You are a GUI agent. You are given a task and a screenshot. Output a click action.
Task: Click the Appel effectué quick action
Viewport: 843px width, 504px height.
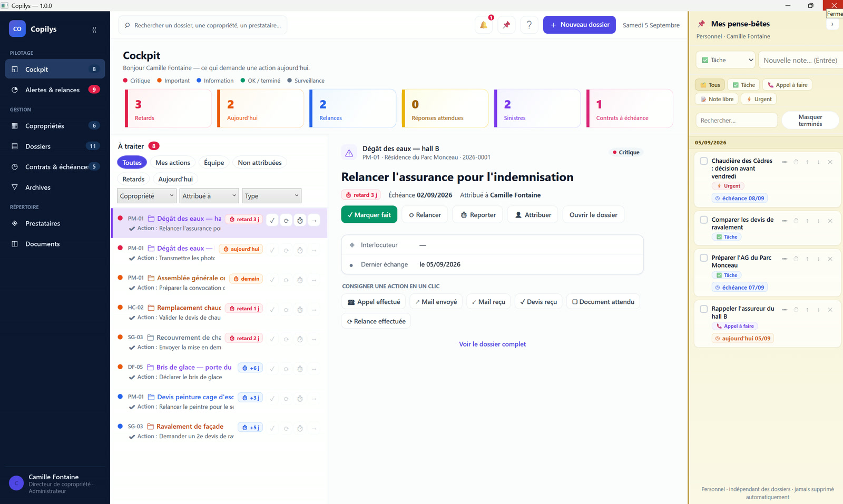tap(374, 302)
